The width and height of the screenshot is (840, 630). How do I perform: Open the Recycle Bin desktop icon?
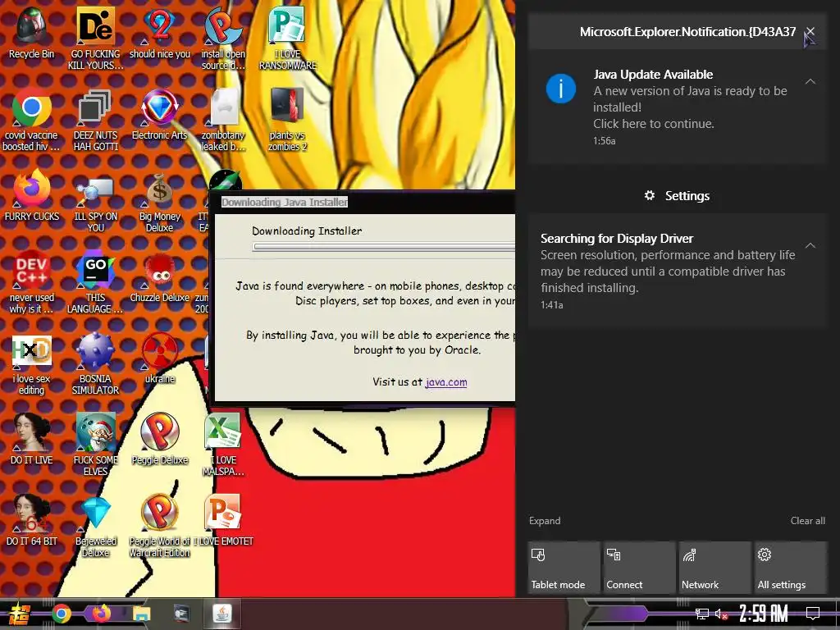[x=32, y=33]
